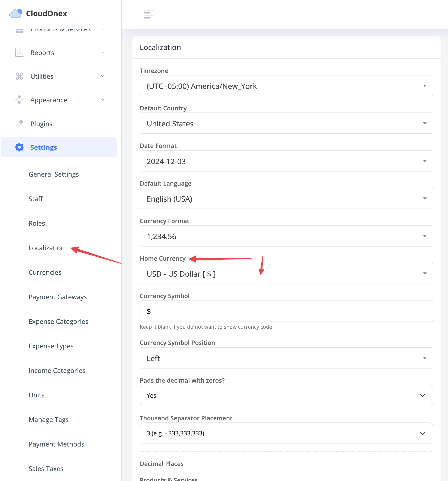Open the Pads the decimal with zeros dropdown
The image size is (448, 481).
tap(286, 396)
